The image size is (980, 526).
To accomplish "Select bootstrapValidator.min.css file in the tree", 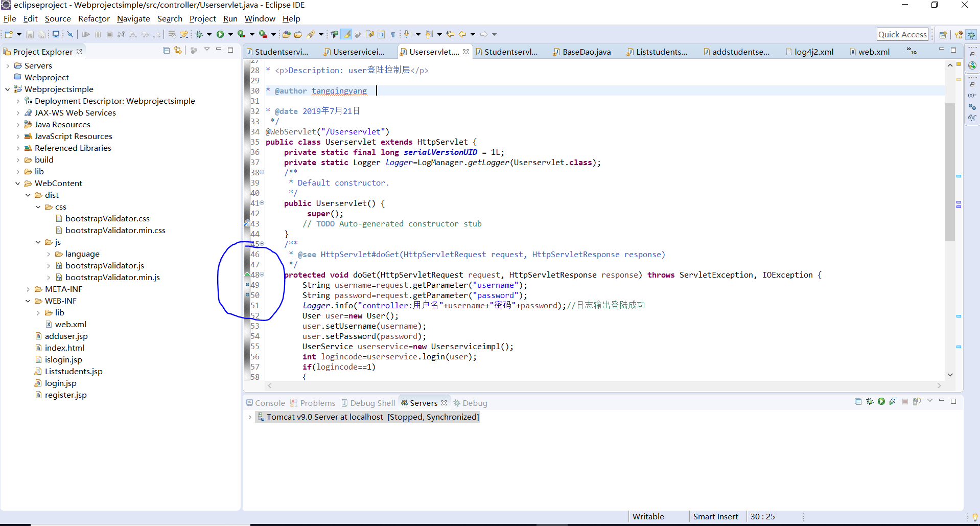I will (x=110, y=231).
